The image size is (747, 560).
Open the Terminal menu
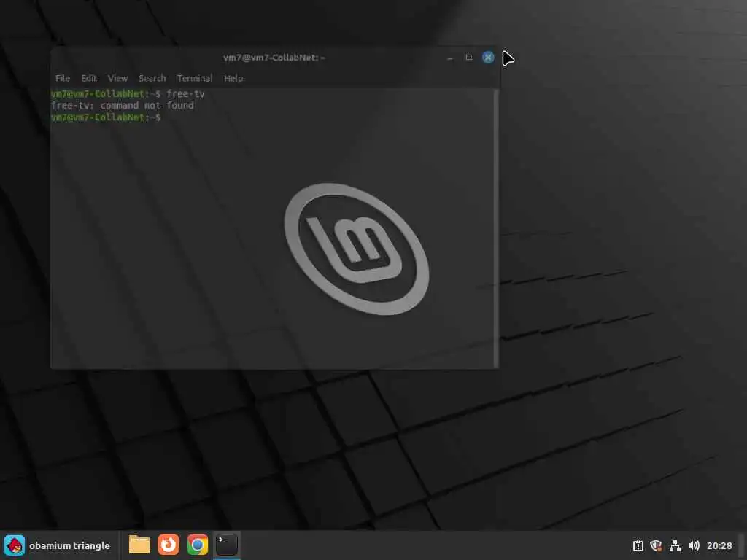[195, 78]
